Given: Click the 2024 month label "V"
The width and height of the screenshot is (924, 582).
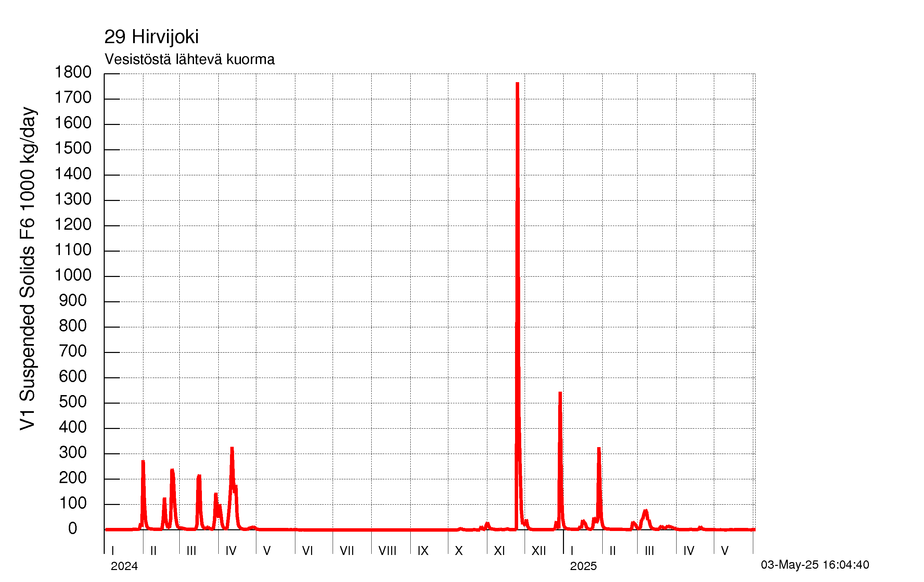Looking at the screenshot, I should pyautogui.click(x=267, y=551).
